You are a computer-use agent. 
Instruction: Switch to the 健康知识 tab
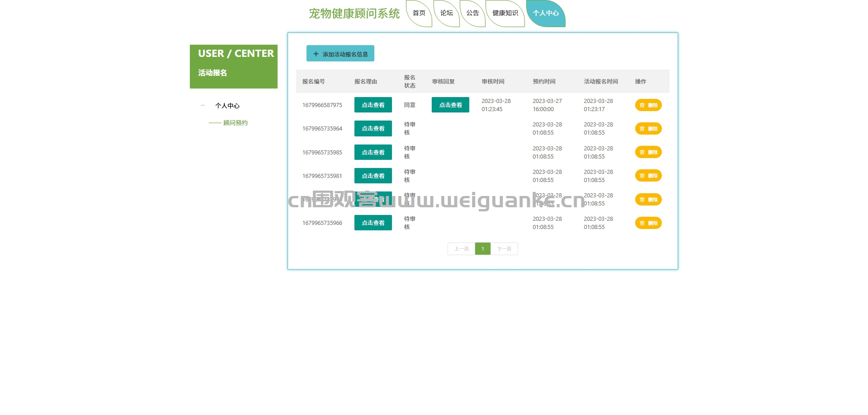click(505, 13)
